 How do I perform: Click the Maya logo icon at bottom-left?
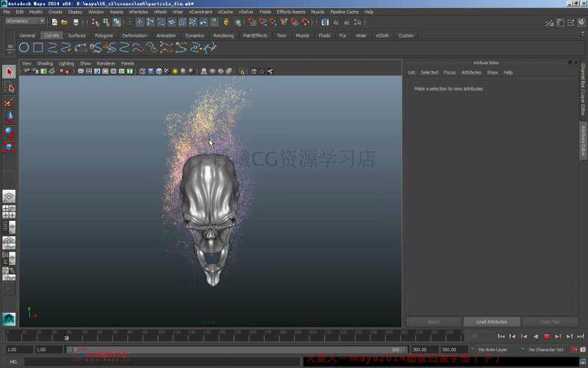(9, 319)
